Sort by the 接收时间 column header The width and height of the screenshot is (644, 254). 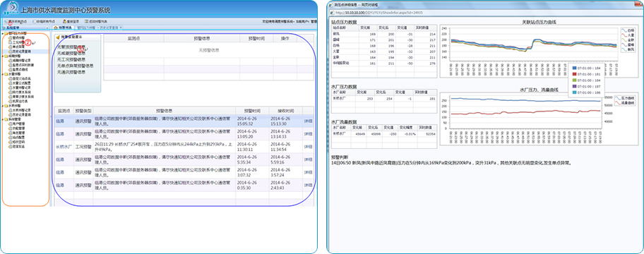point(285,111)
